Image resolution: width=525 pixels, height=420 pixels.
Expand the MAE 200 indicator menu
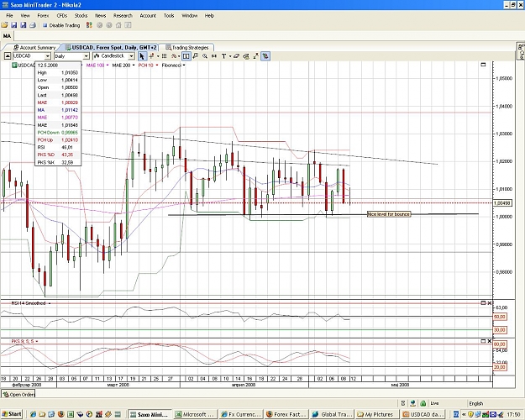(134, 66)
